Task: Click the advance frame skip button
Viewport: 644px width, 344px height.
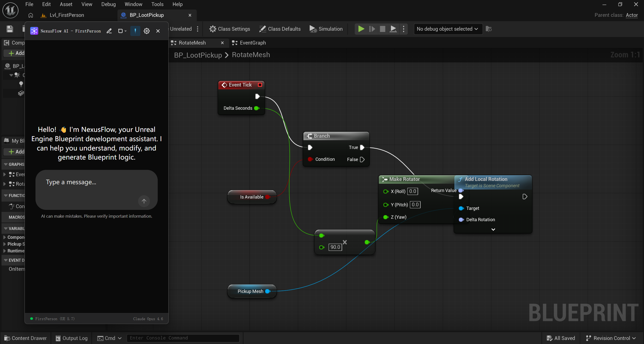Action: click(372, 29)
